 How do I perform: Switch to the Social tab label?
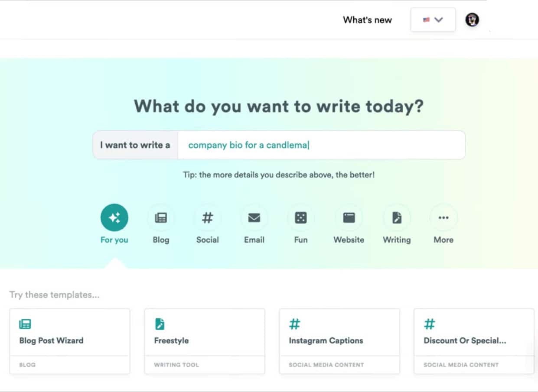208,240
